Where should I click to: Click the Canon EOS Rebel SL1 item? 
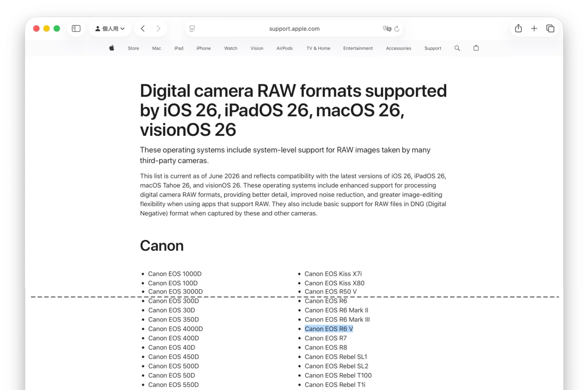pos(336,356)
